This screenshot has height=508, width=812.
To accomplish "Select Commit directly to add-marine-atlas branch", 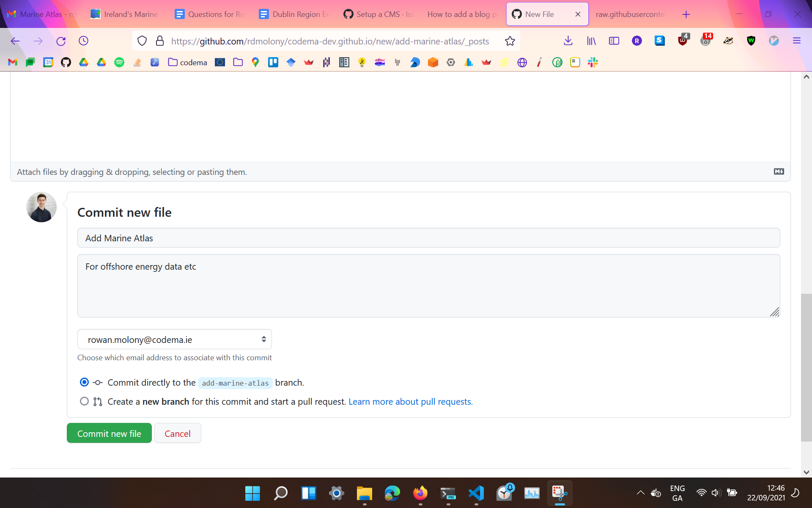I will 84,382.
